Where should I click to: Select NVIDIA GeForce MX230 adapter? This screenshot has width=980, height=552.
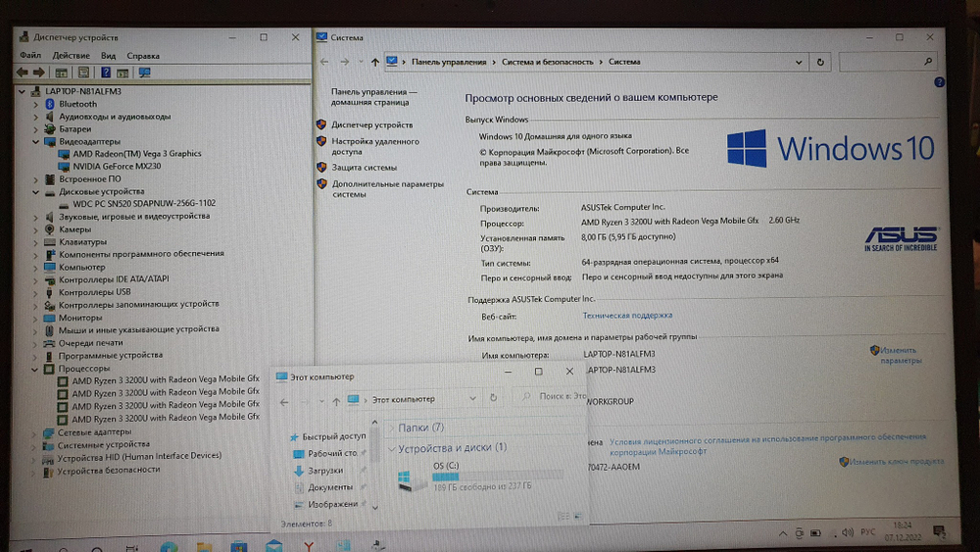tap(117, 167)
